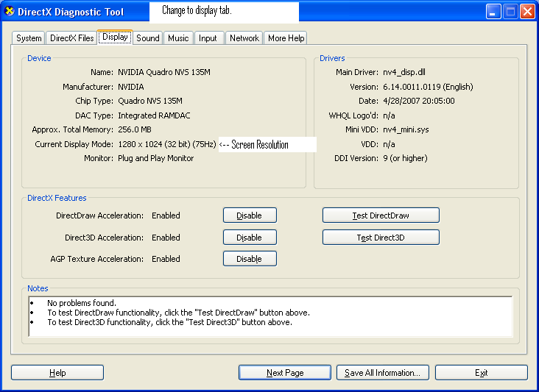Click the 'Enabled' status beside Direct3D Acceleration
Screen dimensions: 539x392
pyautogui.click(x=166, y=238)
